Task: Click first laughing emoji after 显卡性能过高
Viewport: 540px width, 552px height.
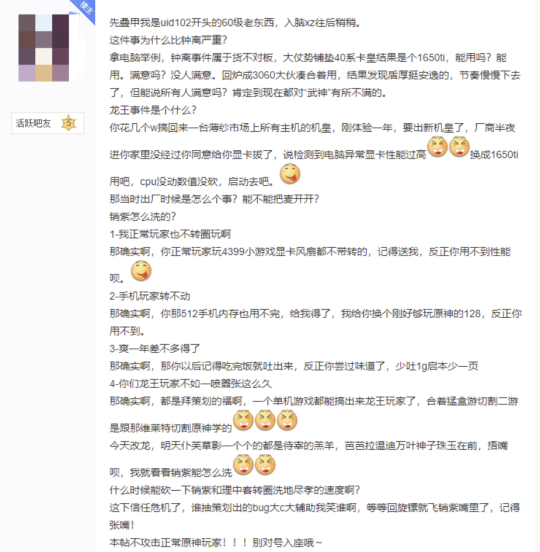Action: point(438,146)
